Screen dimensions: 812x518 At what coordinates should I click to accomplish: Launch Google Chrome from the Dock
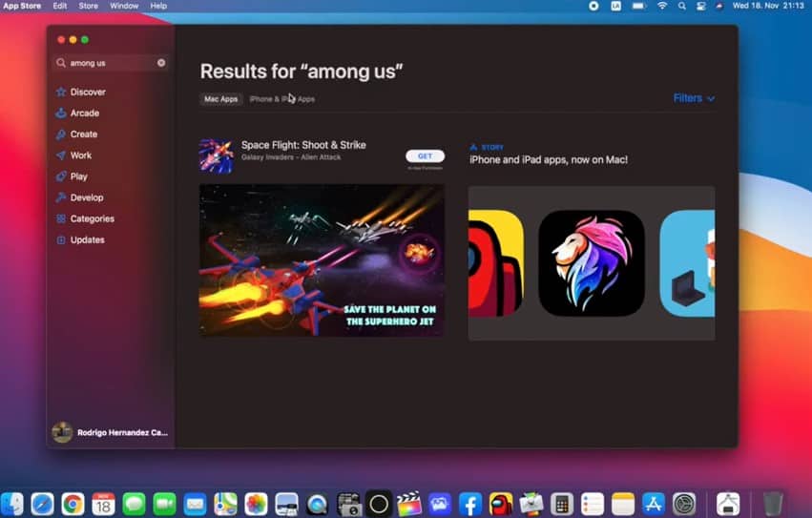(73, 504)
